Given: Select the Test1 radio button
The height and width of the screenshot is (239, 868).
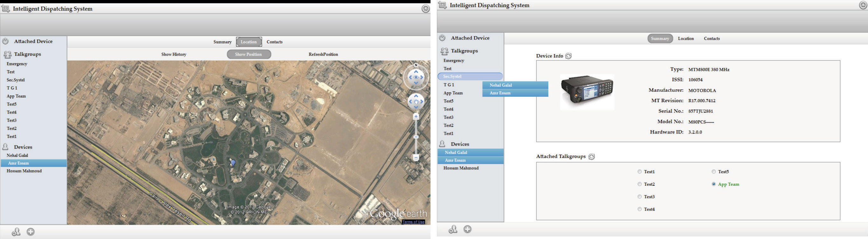Looking at the screenshot, I should click(639, 172).
